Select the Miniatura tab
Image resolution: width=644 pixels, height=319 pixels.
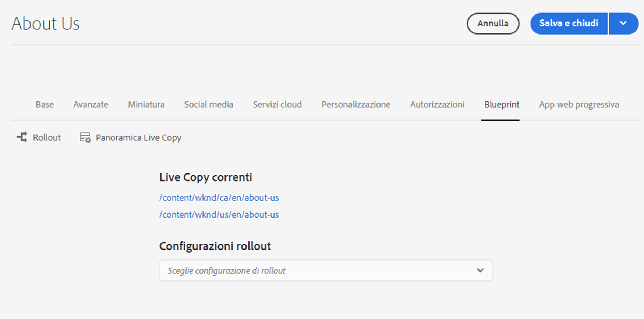click(146, 105)
